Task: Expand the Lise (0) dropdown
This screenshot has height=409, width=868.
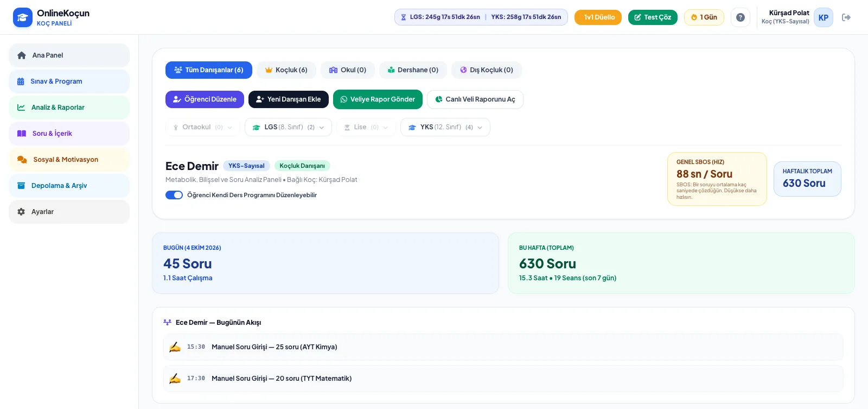Action: pos(366,127)
